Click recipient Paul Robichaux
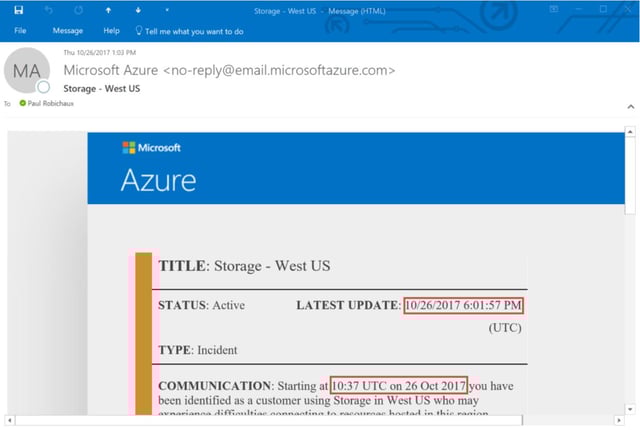This screenshot has width=640, height=430. click(x=51, y=104)
